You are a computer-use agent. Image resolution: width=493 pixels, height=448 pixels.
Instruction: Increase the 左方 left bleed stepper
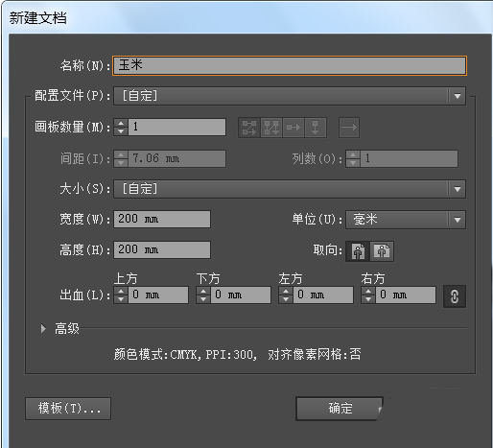coord(286,291)
